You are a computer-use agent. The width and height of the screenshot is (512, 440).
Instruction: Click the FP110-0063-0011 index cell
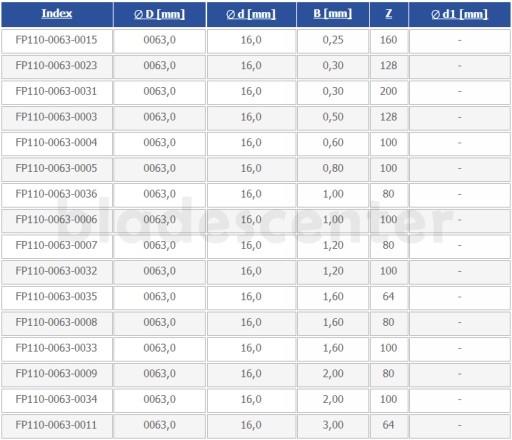coord(57,426)
